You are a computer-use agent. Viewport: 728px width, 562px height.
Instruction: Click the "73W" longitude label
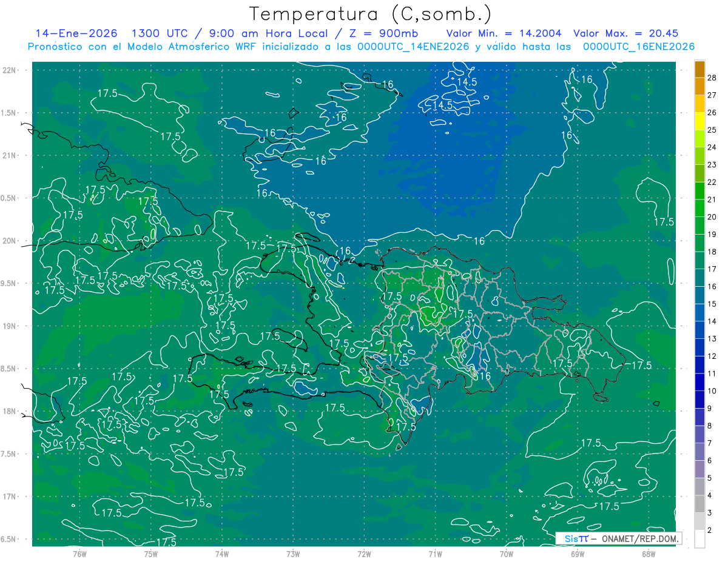(x=293, y=554)
